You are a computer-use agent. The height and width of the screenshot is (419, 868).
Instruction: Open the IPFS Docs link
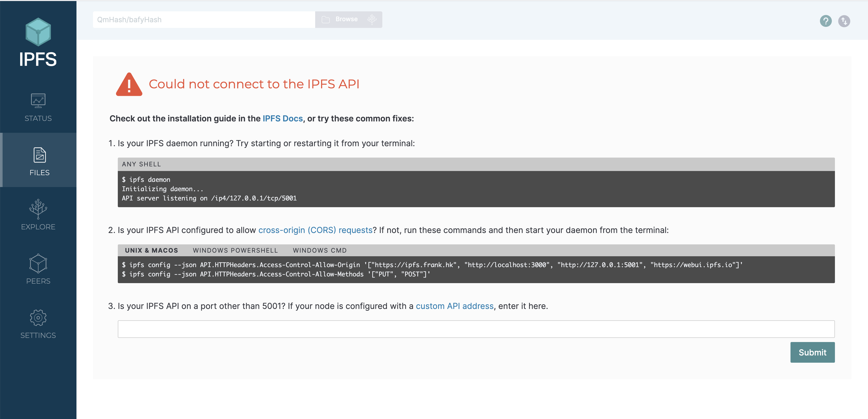click(x=282, y=119)
